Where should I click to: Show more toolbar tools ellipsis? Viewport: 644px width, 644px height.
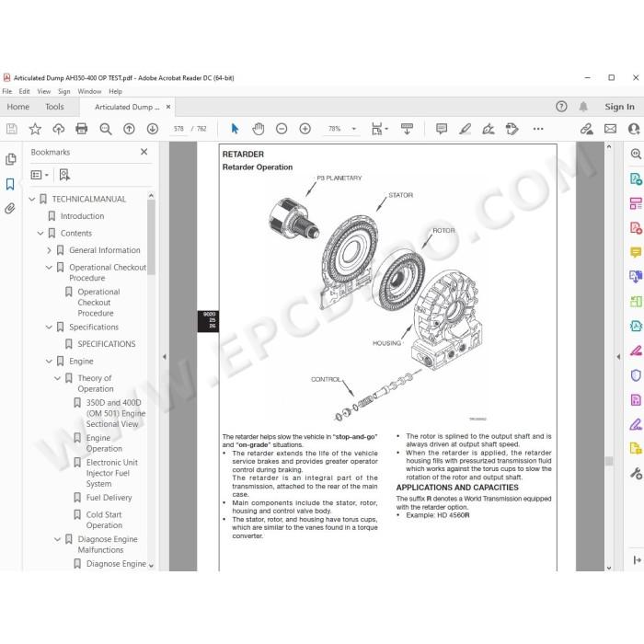(x=538, y=129)
